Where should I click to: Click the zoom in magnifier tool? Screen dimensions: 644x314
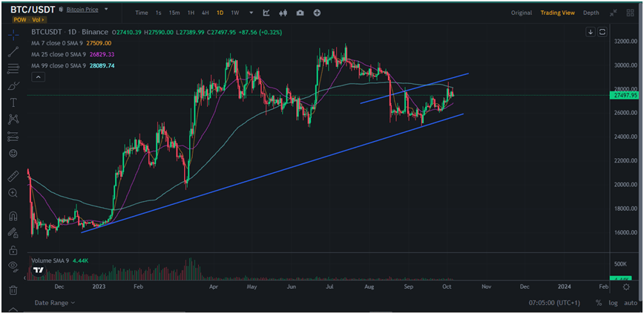point(13,193)
